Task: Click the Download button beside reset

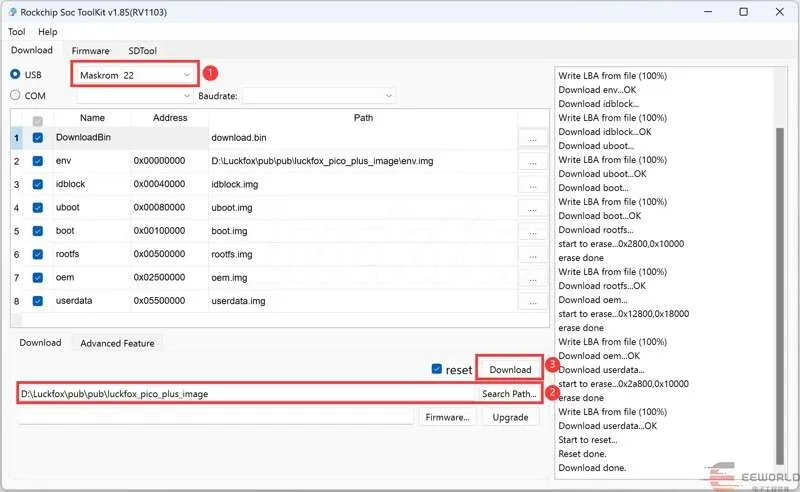Action: [x=510, y=370]
